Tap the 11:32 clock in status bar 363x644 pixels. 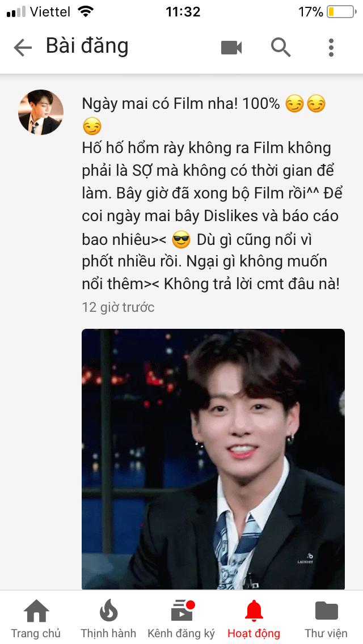tap(183, 12)
